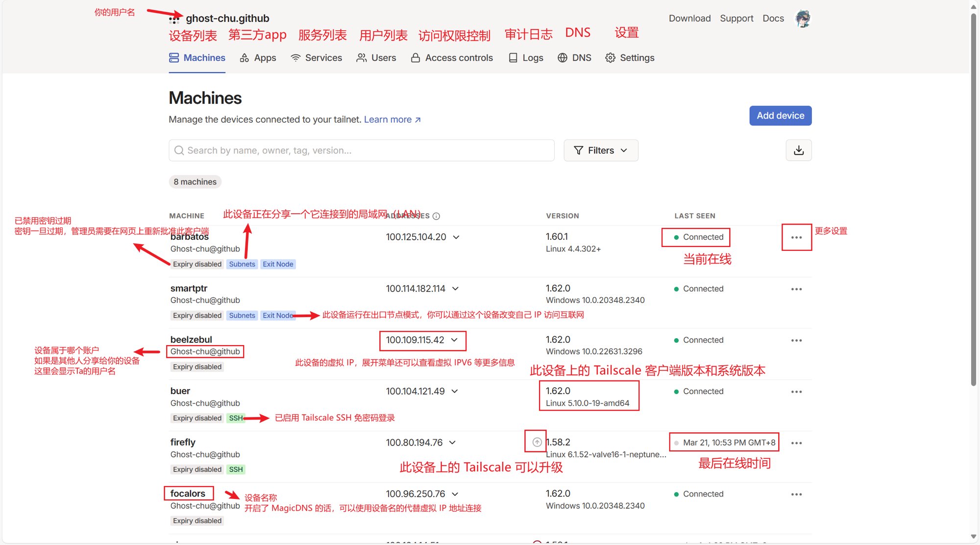Click SSH badge on firefly row
The width and height of the screenshot is (980, 545).
click(236, 470)
